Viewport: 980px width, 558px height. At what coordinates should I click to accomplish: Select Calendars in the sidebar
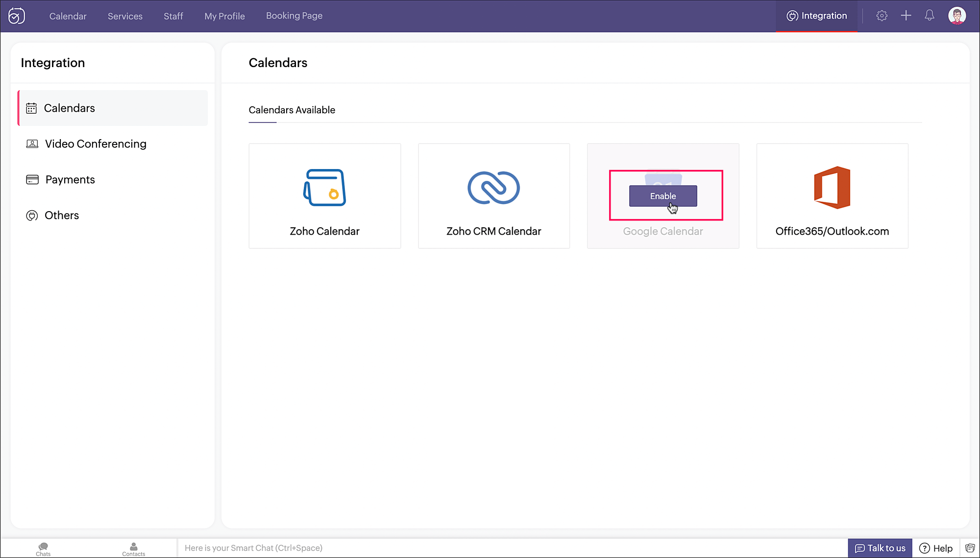(x=113, y=108)
